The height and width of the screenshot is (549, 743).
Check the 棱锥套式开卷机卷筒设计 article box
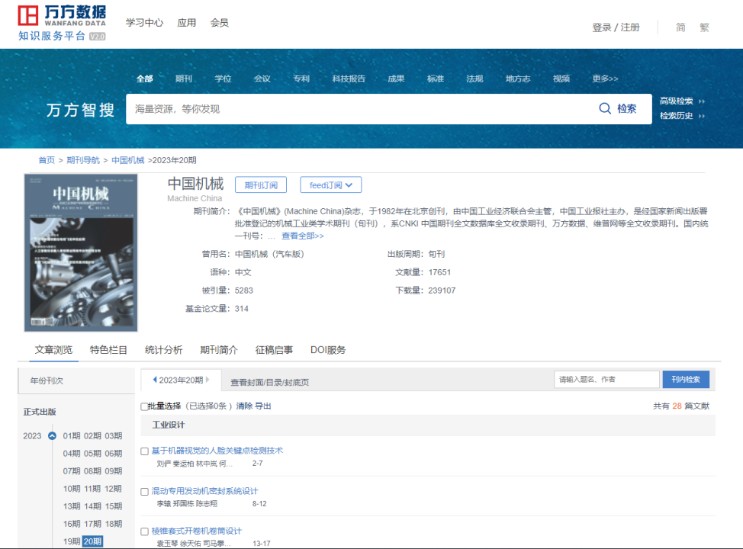click(145, 531)
